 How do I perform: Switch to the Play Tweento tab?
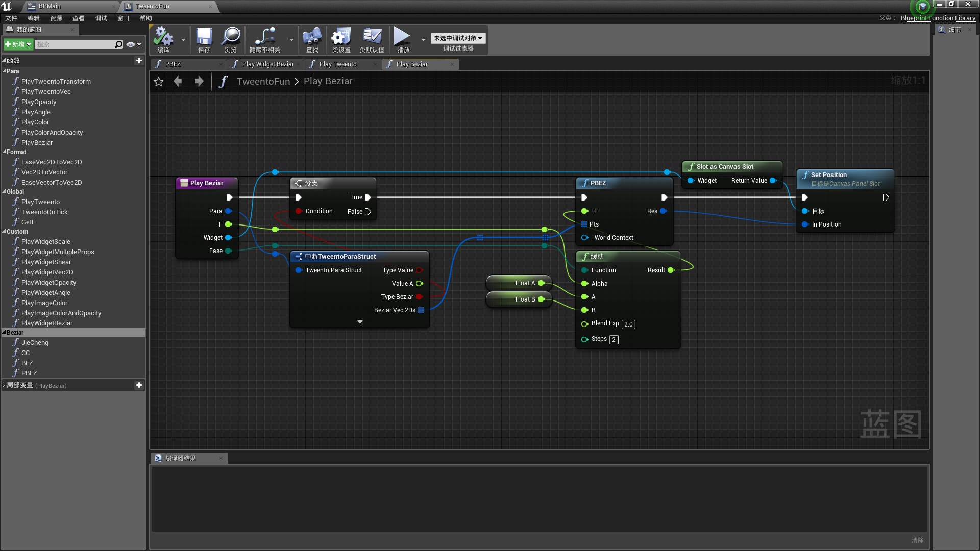(343, 64)
